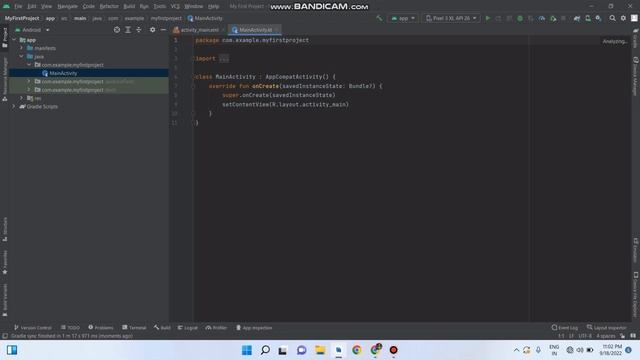Open the TODO tool window
Image resolution: width=640 pixels, height=360 pixels.
tap(70, 328)
